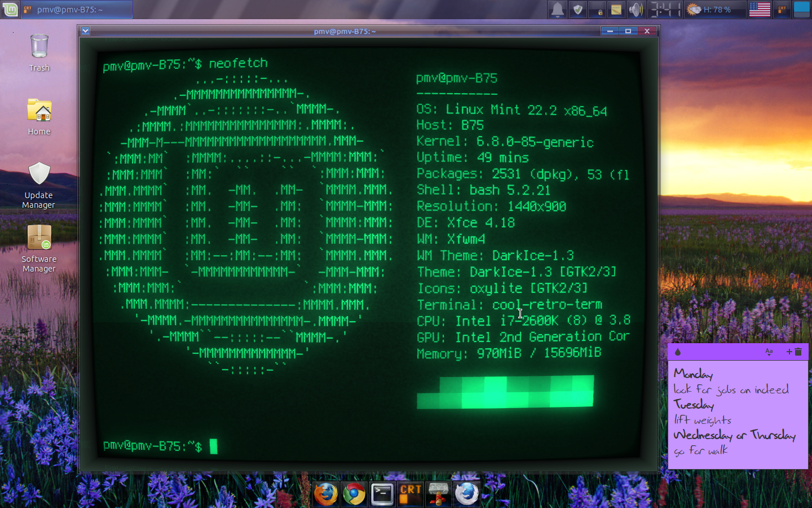Toggle keyboard layout via US flag
The image size is (812, 508).
760,10
